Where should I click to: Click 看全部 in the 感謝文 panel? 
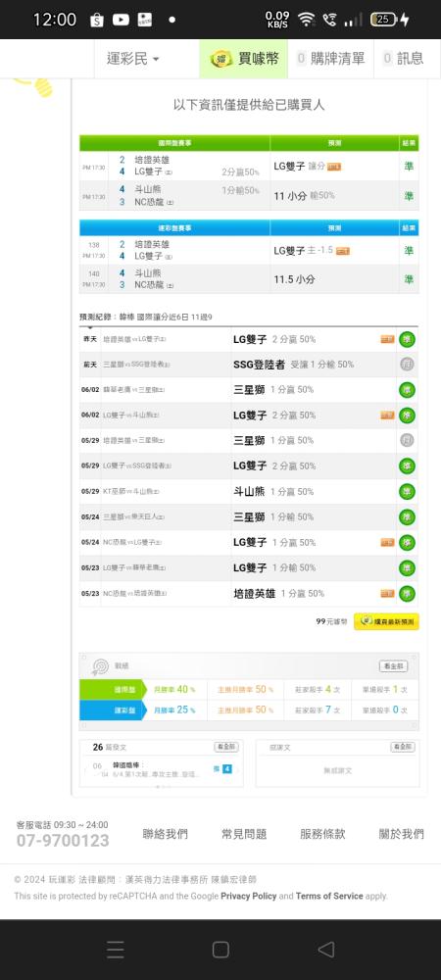[403, 747]
